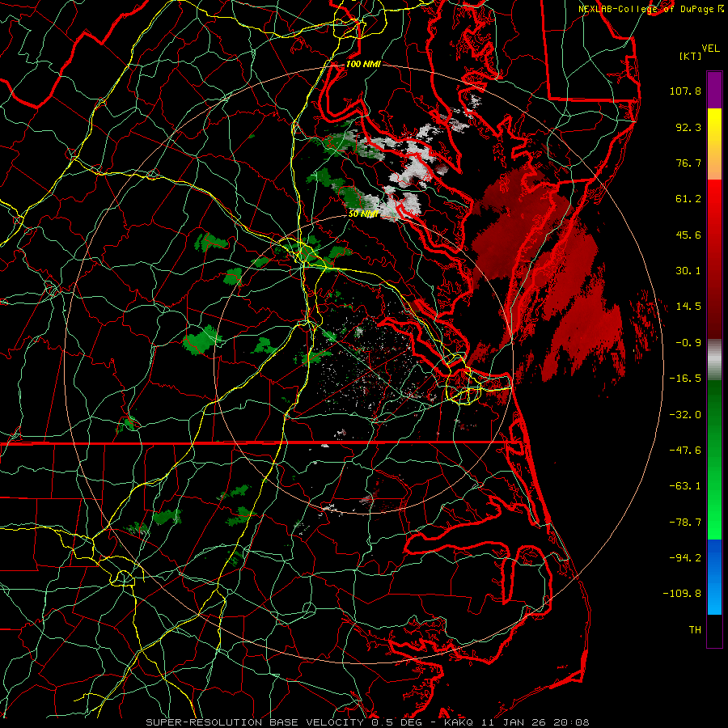
Task: Click the KAKQ 11 JAN 26 20:08 timestamp
Action: tap(516, 722)
